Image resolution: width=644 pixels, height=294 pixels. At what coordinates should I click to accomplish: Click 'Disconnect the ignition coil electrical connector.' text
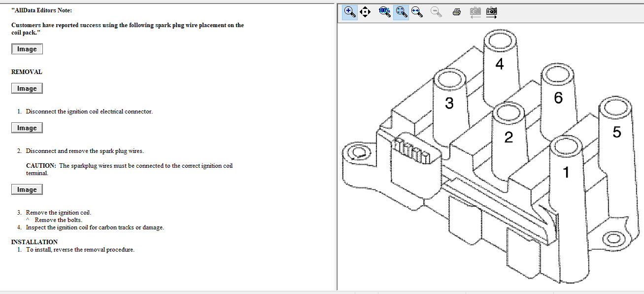tap(89, 111)
